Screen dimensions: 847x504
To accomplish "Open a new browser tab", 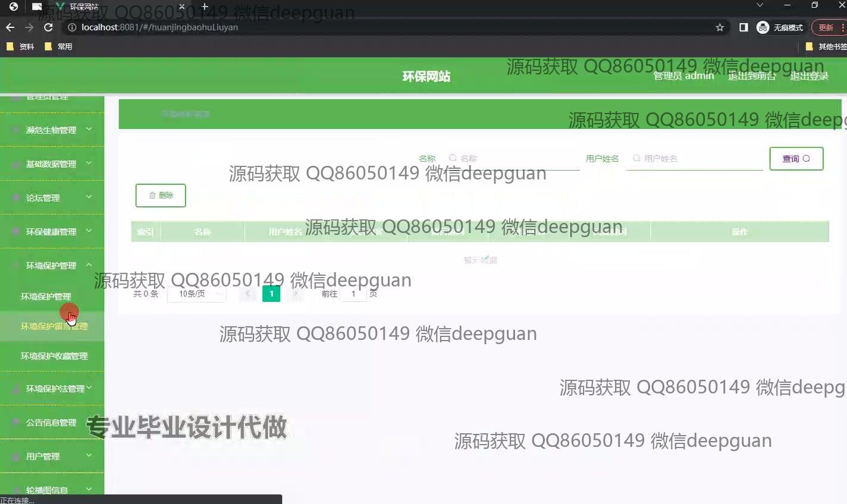I will (x=205, y=7).
